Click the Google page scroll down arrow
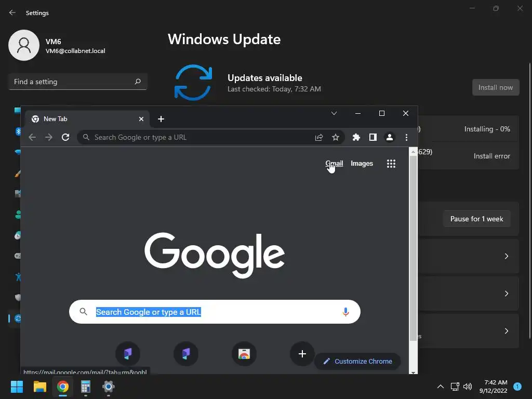 tap(413, 372)
